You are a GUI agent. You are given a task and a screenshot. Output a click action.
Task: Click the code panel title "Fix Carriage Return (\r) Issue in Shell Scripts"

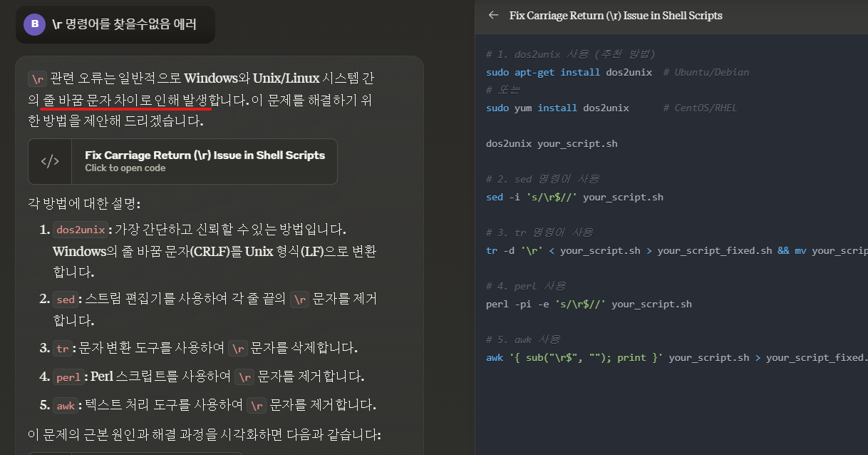click(616, 15)
